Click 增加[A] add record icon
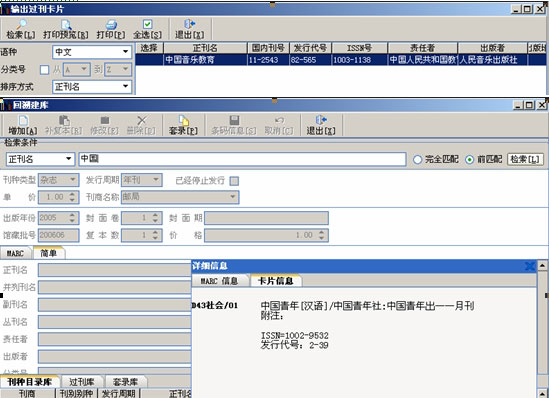Image resolution: width=549 pixels, height=398 pixels. pos(23,125)
